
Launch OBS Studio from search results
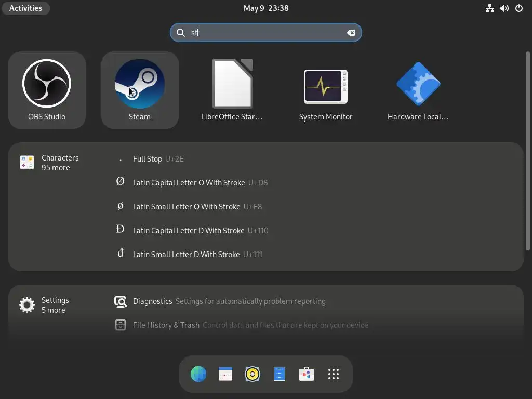[47, 90]
